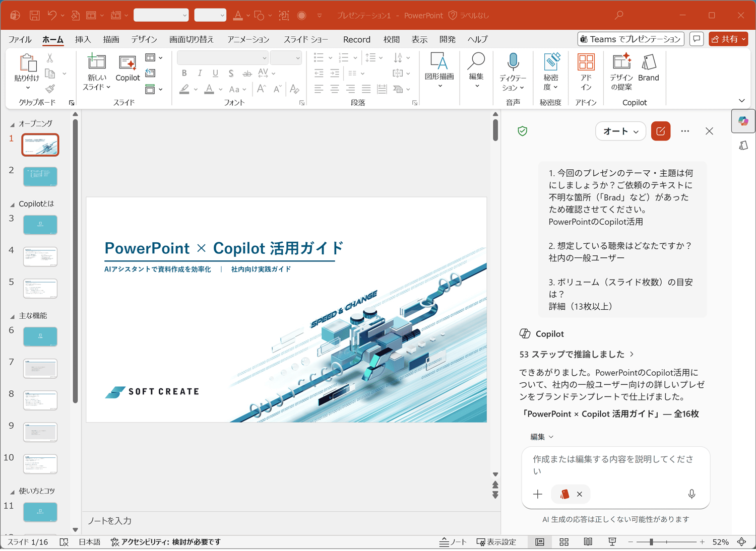Click the アクセシビリティ: 検討が必要です status
The image size is (756, 551).
click(x=166, y=542)
